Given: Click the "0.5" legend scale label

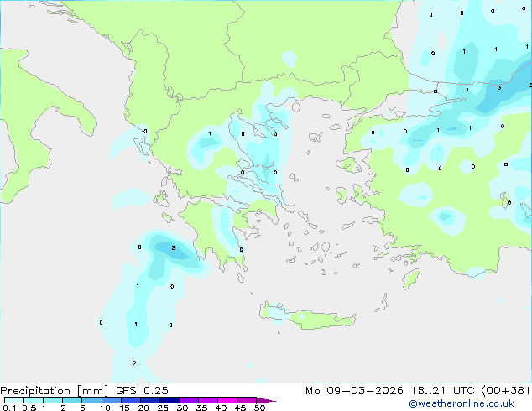Looking at the screenshot, I should click(x=29, y=408).
